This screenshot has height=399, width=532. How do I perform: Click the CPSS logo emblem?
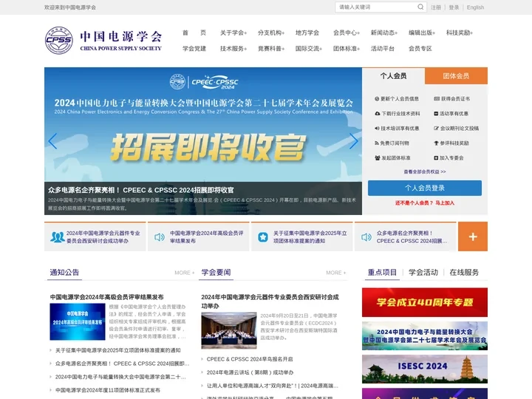(x=58, y=41)
